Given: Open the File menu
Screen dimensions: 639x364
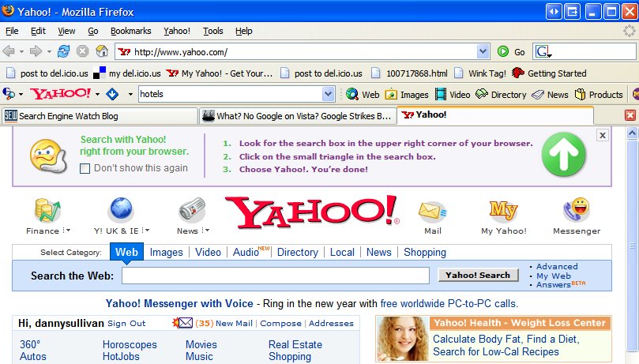Looking at the screenshot, I should 12,31.
